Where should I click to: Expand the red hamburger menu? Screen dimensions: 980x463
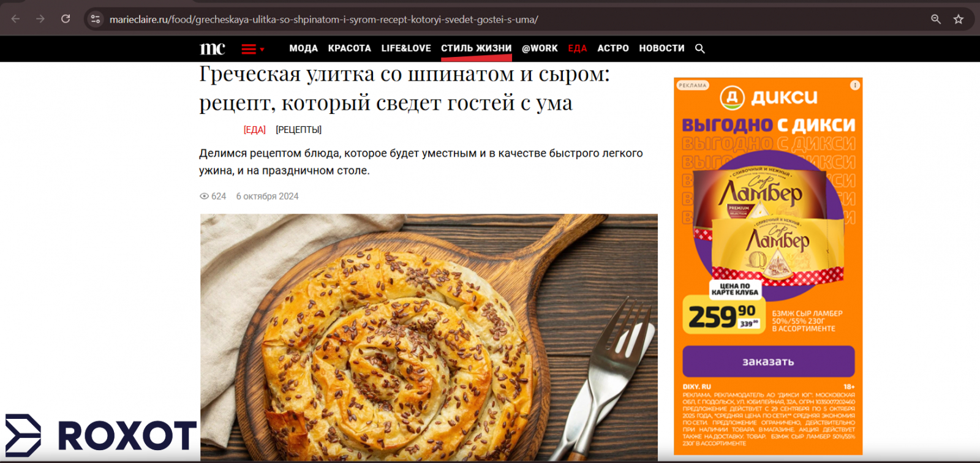pos(252,49)
